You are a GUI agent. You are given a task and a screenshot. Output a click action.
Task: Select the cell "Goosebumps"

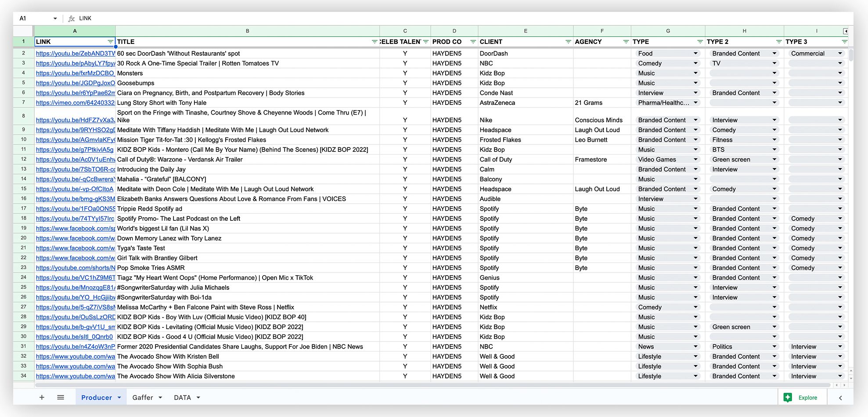pos(248,83)
